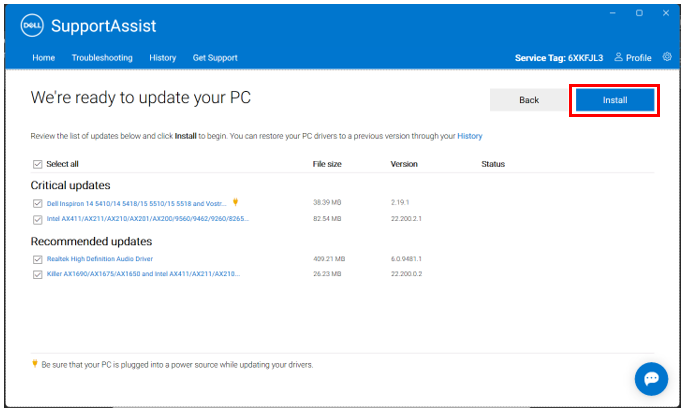Uncheck the Realtek High Definition Audio Driver
The image size is (683, 411).
click(x=37, y=259)
